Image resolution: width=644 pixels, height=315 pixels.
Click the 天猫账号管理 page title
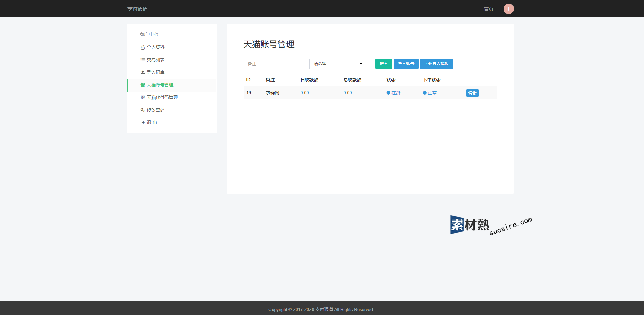[x=269, y=44]
